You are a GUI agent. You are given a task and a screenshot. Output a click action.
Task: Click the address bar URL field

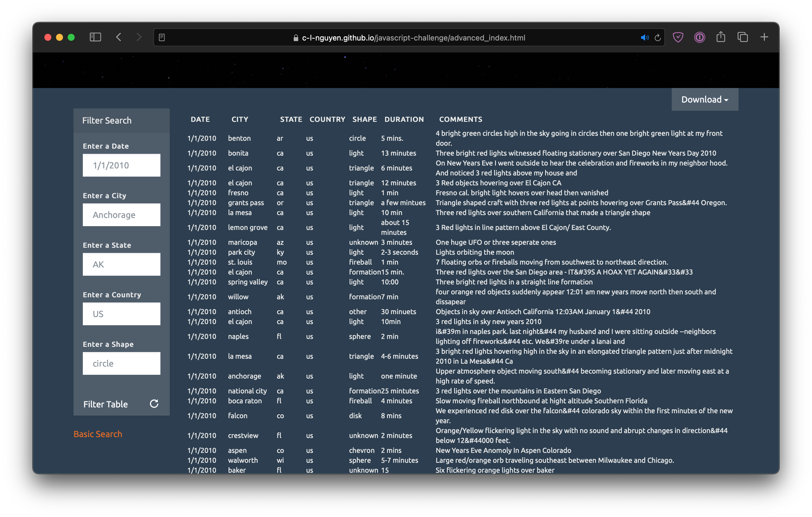point(406,37)
